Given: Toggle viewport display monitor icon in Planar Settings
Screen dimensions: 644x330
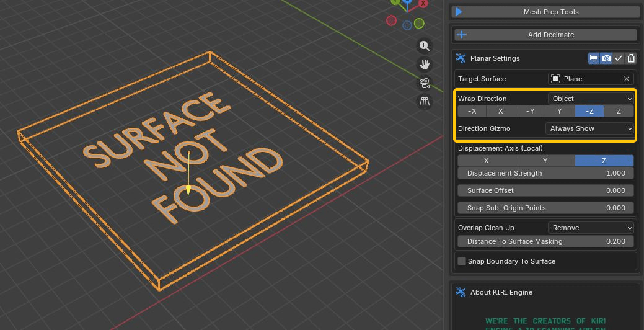Looking at the screenshot, I should click(x=594, y=58).
